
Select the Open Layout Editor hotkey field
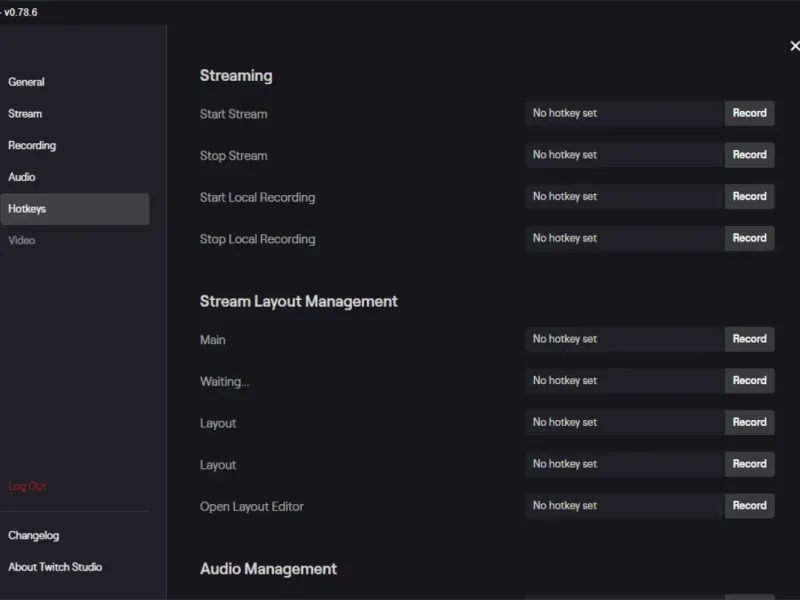pyautogui.click(x=624, y=506)
